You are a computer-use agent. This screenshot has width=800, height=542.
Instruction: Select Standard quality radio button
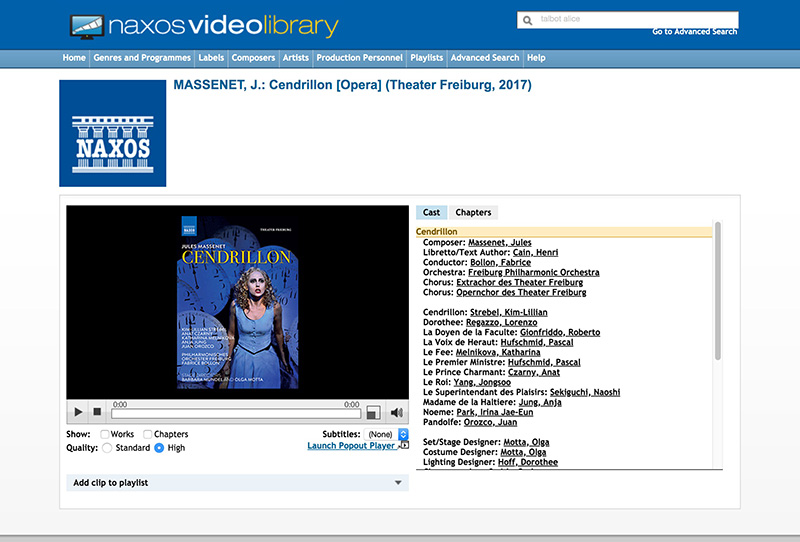point(105,448)
